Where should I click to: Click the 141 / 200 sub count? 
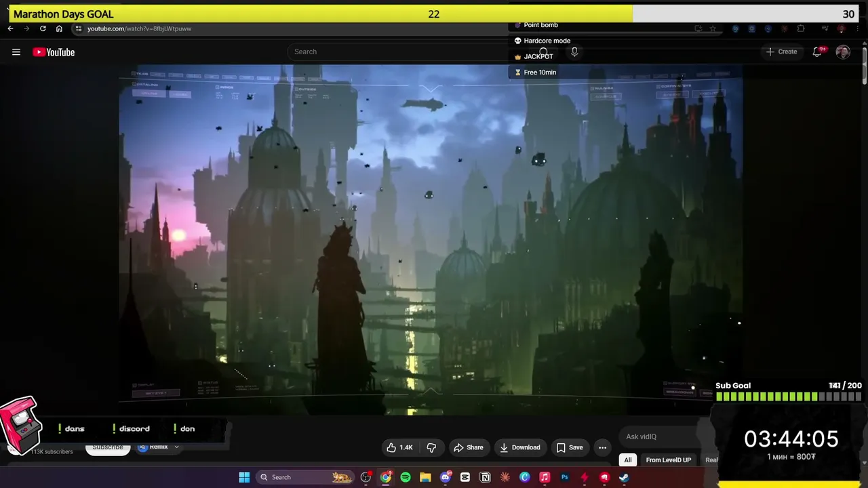click(x=845, y=385)
